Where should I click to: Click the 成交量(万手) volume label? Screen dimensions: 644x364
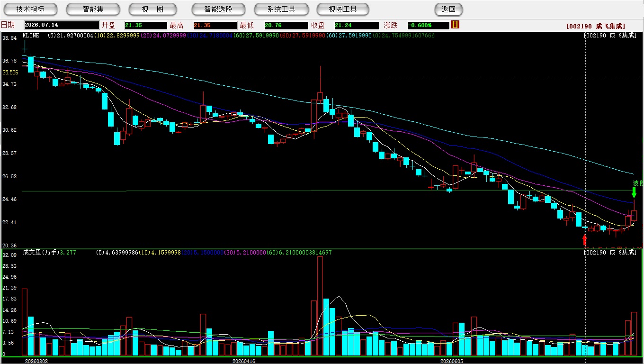point(40,253)
